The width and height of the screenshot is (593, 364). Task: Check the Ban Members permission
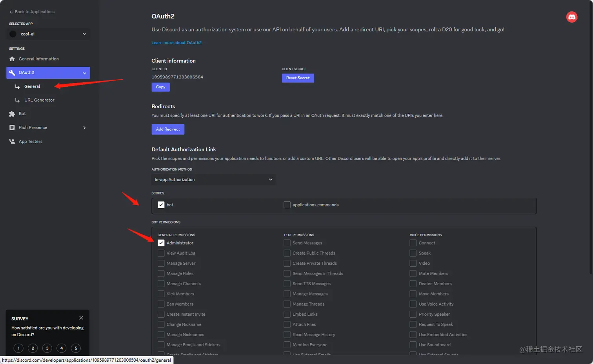(x=161, y=304)
